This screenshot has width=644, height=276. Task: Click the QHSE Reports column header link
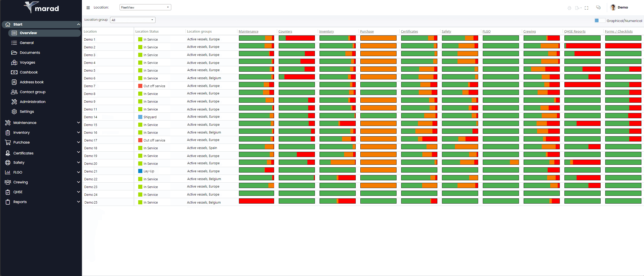click(x=575, y=31)
